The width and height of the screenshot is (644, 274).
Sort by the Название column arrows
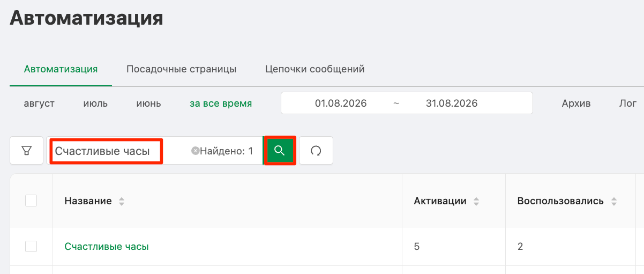click(122, 202)
